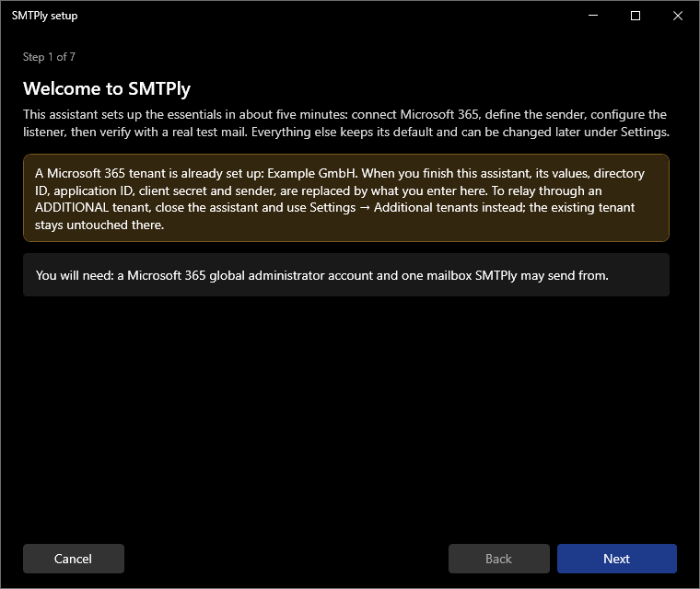Image resolution: width=700 pixels, height=589 pixels.
Task: Click the 'Welcome to SMTPly' heading
Action: pos(107,88)
